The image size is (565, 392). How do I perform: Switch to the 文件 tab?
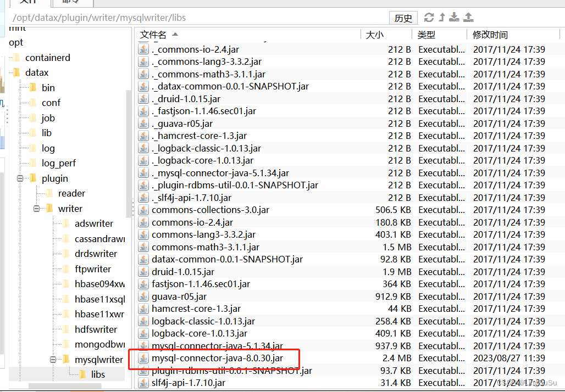[29, 3]
